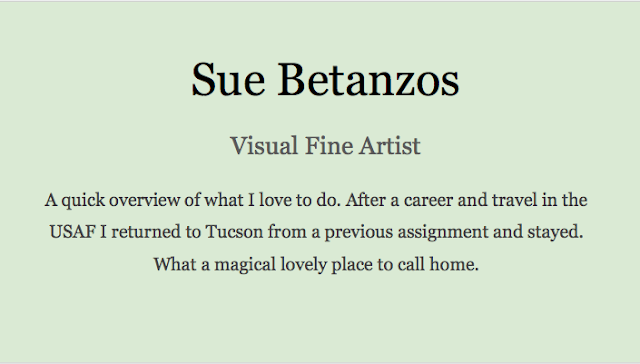Click the word magical in the last line

(245, 264)
